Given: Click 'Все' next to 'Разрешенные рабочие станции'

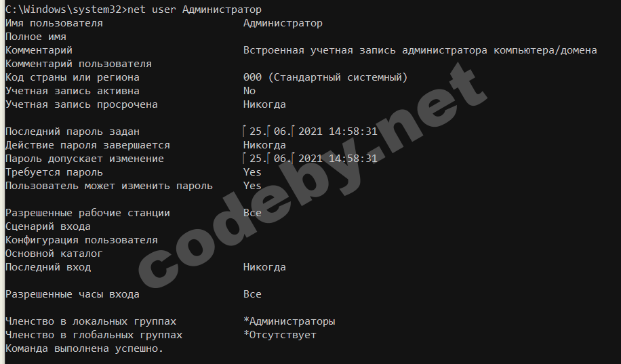Looking at the screenshot, I should click(x=252, y=213).
